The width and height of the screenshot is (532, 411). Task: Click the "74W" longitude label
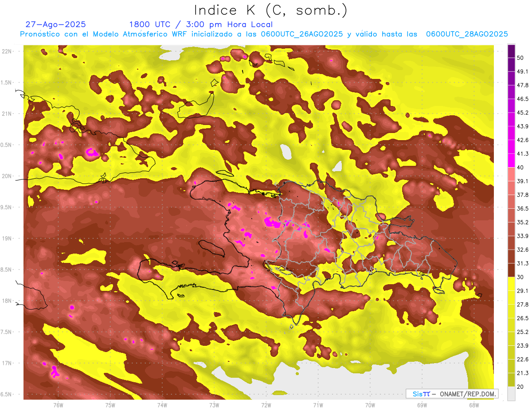point(162,405)
